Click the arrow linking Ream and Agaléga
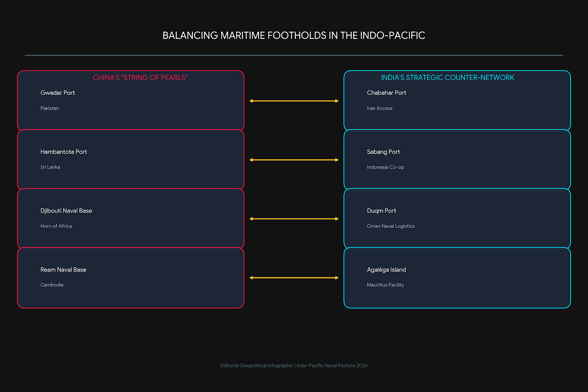Image resolution: width=588 pixels, height=392 pixels. coord(294,278)
